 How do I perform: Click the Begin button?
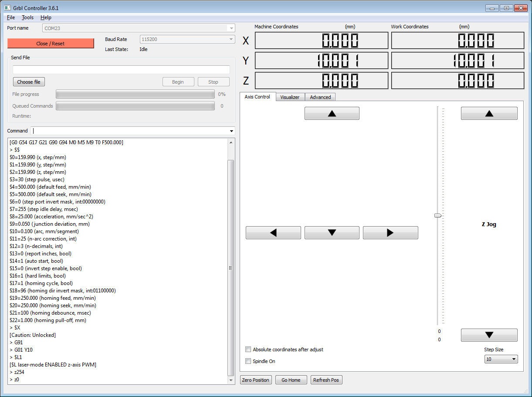click(x=178, y=82)
